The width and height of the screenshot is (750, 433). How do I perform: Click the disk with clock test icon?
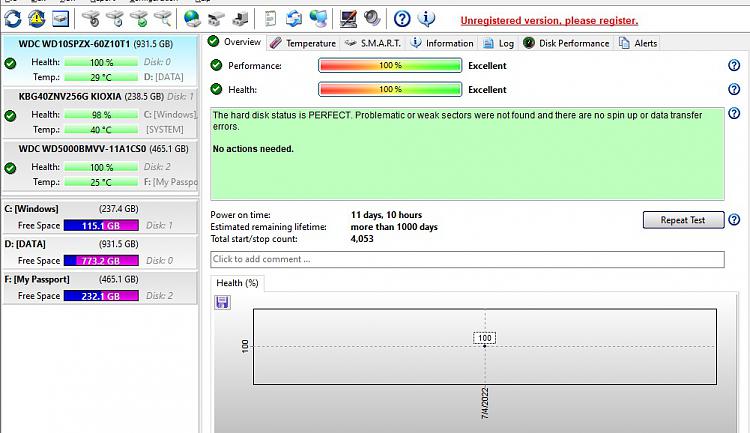[x=115, y=19]
